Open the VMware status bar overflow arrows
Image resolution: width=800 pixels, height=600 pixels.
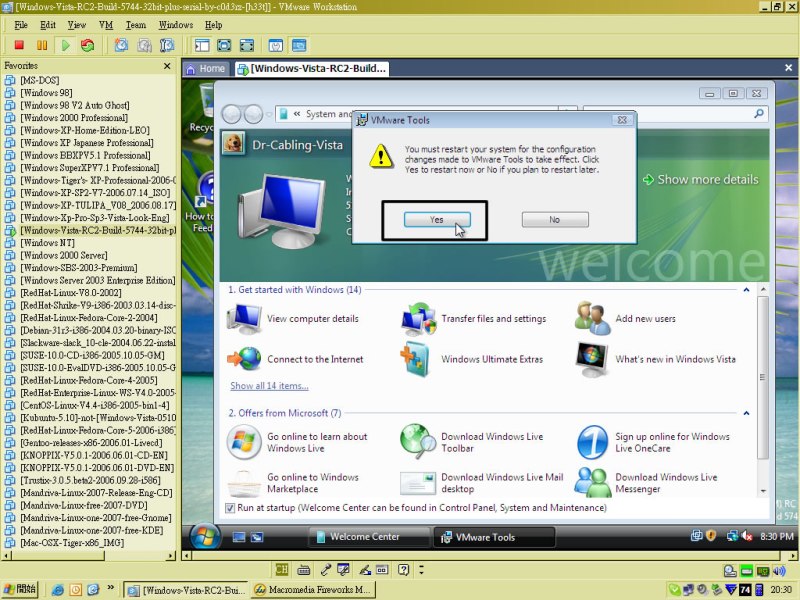[x=421, y=570]
